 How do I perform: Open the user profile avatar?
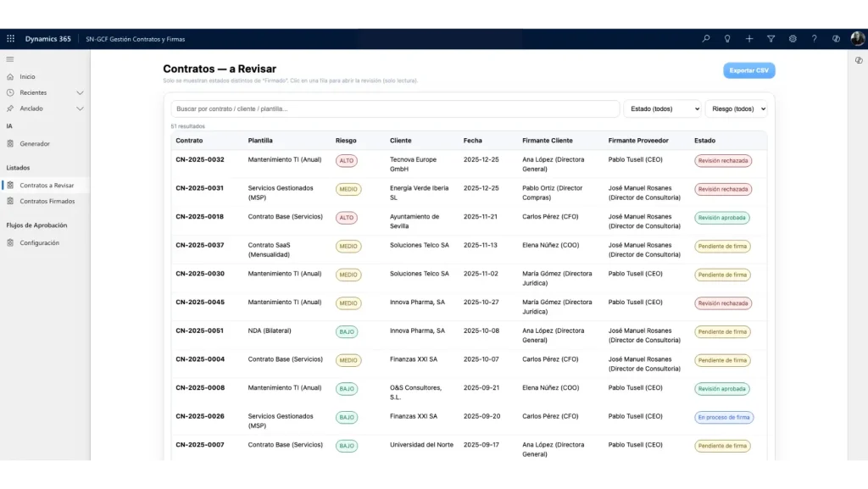(x=857, y=38)
